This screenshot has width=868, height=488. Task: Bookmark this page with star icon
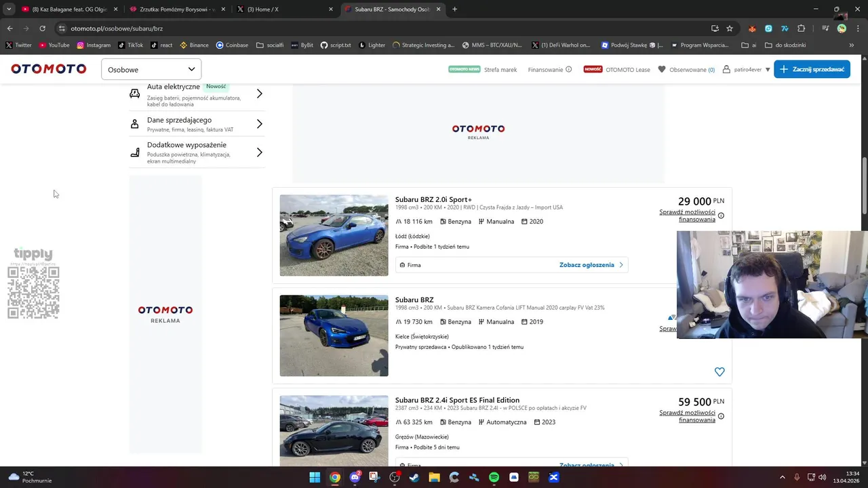[x=730, y=28]
